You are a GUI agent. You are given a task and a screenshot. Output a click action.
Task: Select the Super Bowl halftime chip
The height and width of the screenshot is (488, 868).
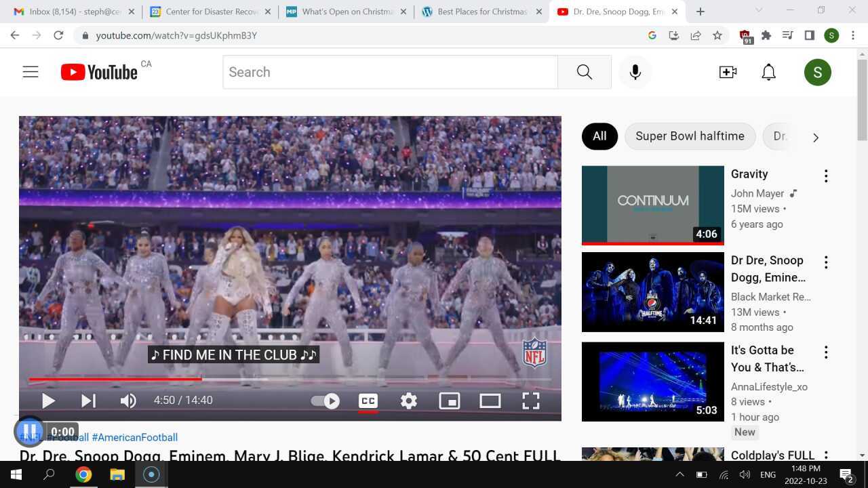(x=690, y=136)
